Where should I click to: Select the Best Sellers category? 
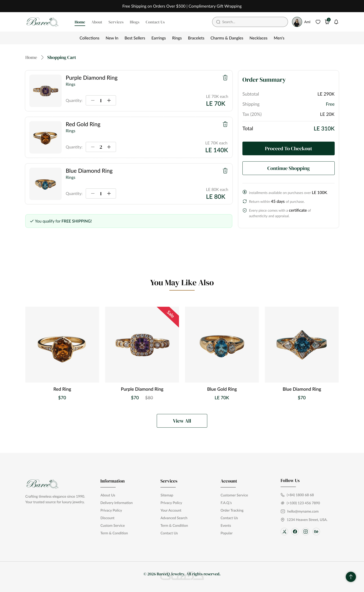click(135, 38)
